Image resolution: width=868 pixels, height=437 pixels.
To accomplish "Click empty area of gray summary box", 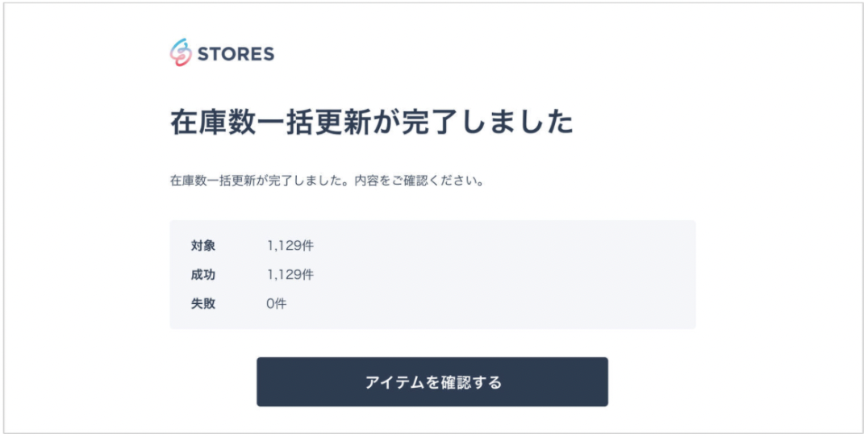I will pyautogui.click(x=499, y=275).
